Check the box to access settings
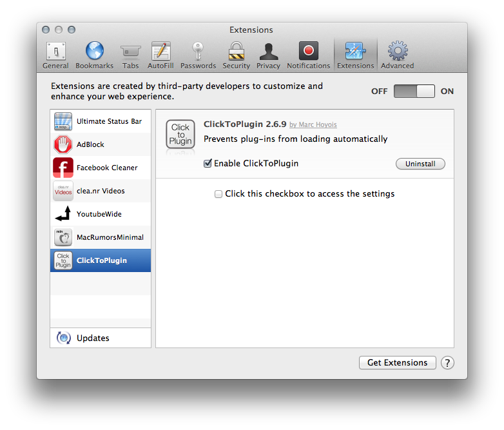504x430 pixels. 218,194
